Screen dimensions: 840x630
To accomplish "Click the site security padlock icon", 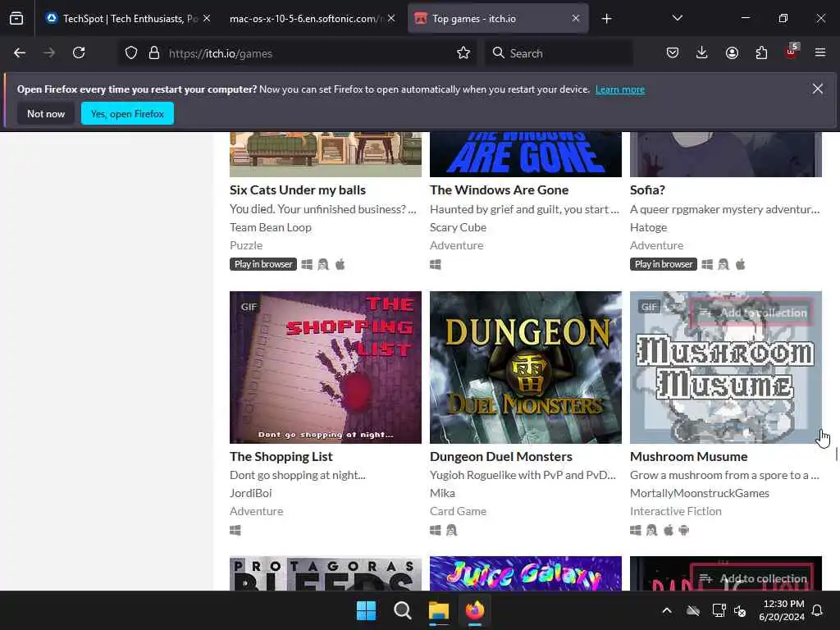I will [154, 53].
